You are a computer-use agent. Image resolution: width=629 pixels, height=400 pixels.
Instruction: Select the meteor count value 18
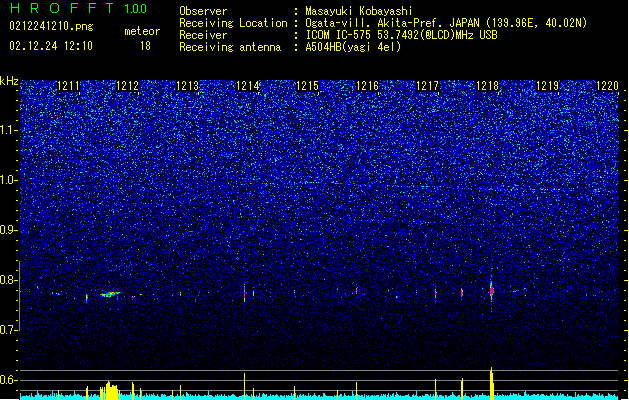tap(145, 46)
